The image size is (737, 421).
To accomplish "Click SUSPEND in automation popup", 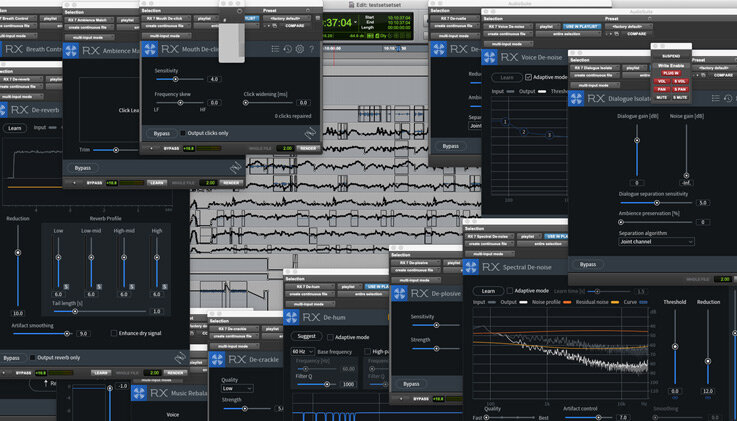I will [671, 56].
